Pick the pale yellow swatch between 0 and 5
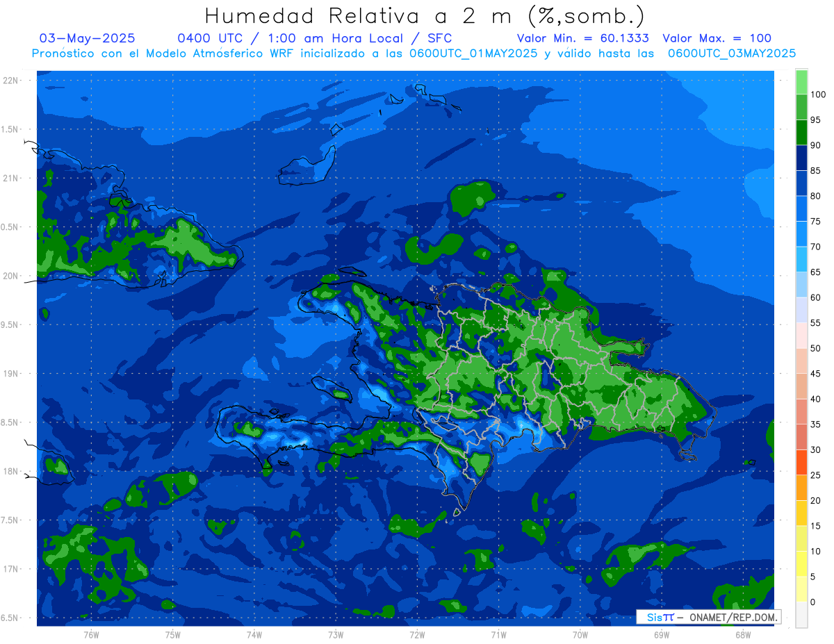834x644 pixels. (x=801, y=588)
